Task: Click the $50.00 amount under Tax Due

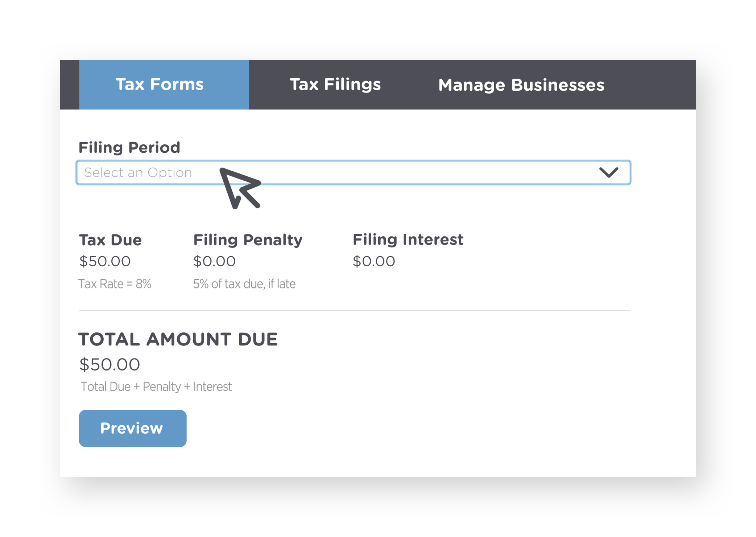Action: 105,261
